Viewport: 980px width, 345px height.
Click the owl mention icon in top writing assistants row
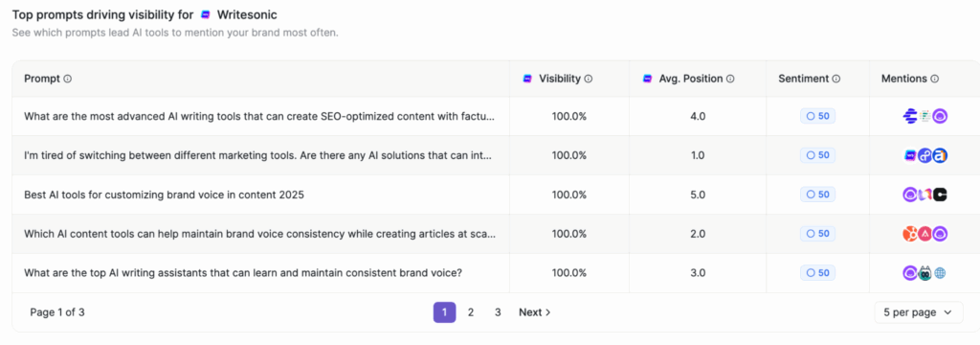pyautogui.click(x=925, y=273)
